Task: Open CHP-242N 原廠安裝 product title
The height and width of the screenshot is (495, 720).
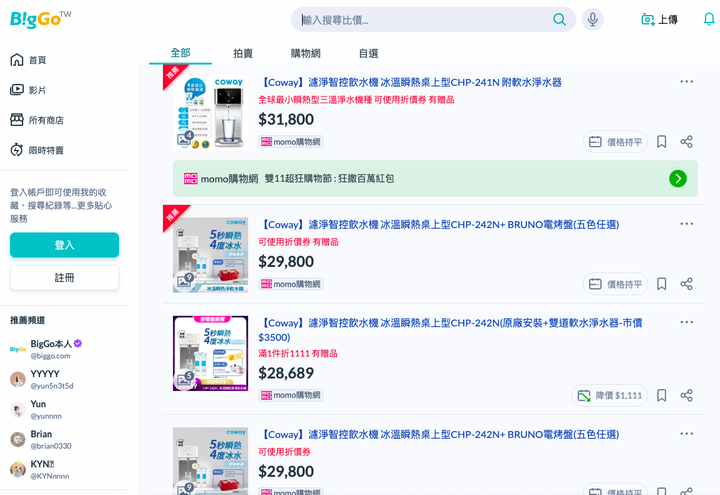Action: (450, 330)
